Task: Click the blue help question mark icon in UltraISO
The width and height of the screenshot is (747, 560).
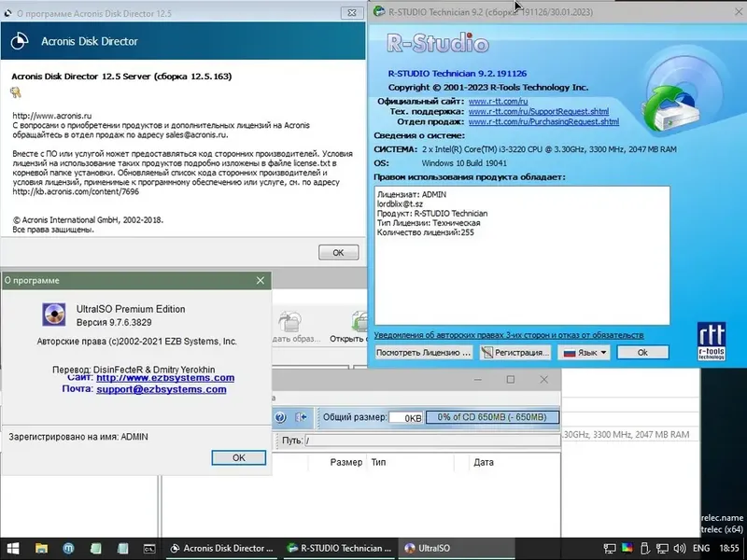Action: pos(281,415)
